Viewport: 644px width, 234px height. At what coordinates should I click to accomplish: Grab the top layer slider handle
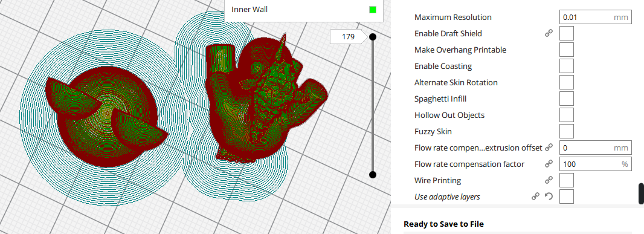373,37
